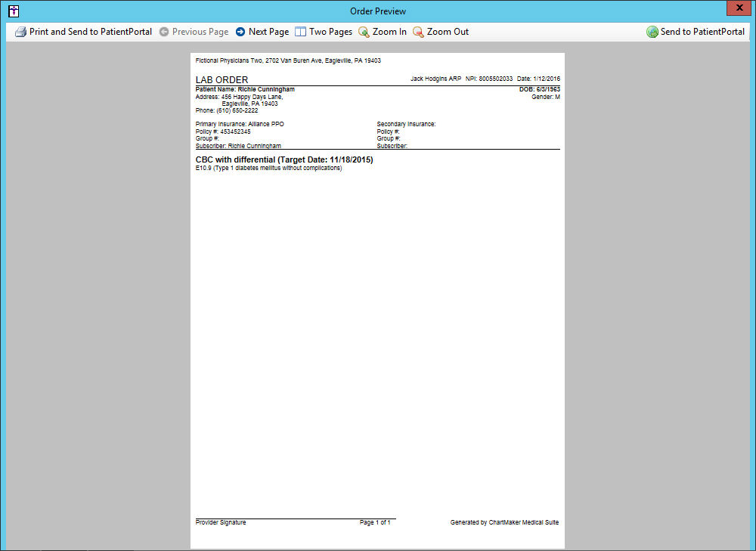Click the Patient Name line for Richie Cunningham
The width and height of the screenshot is (756, 551).
245,89
